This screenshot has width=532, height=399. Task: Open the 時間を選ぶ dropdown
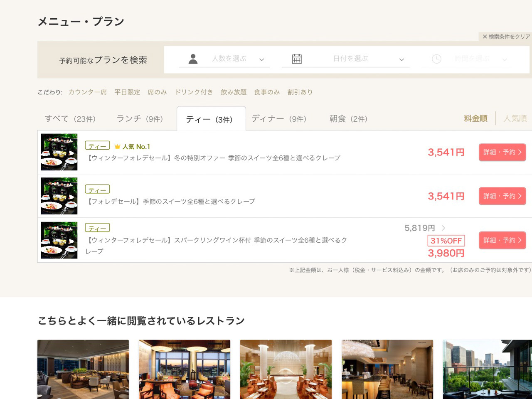tap(467, 59)
